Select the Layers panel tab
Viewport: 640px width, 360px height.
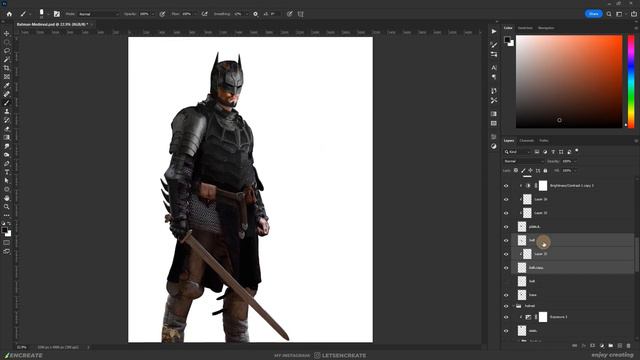point(509,141)
